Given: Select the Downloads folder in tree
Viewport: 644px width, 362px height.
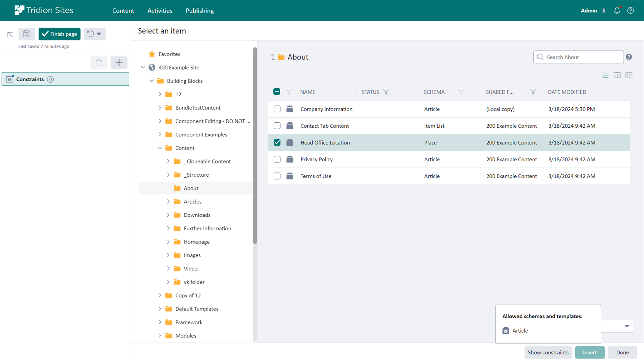Looking at the screenshot, I should click(x=197, y=215).
